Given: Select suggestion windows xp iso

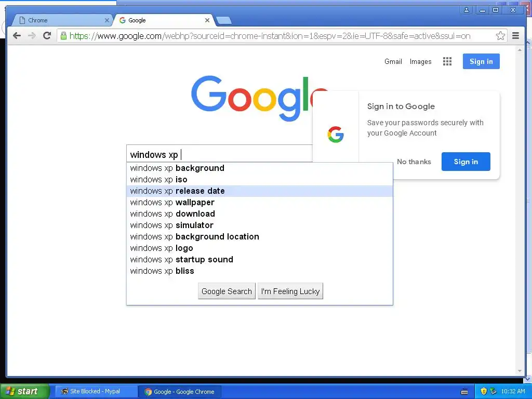Looking at the screenshot, I should (x=260, y=179).
